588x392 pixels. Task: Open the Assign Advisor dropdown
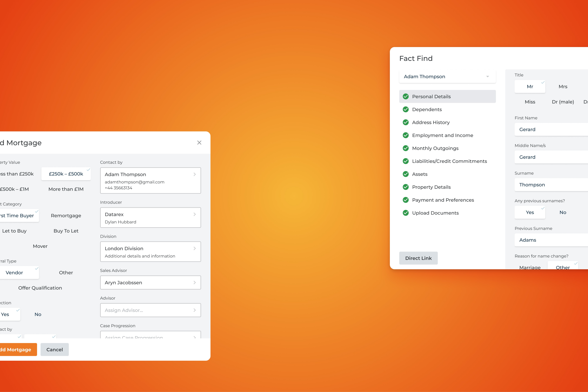(x=150, y=310)
